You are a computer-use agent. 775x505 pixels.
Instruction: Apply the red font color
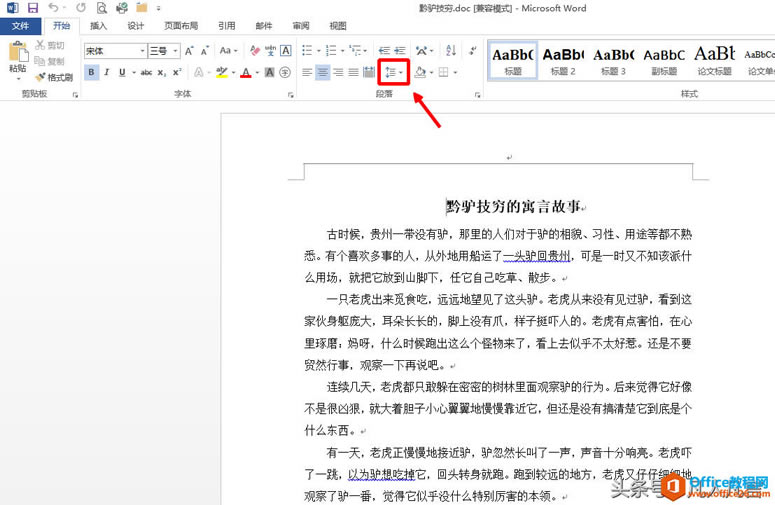246,72
